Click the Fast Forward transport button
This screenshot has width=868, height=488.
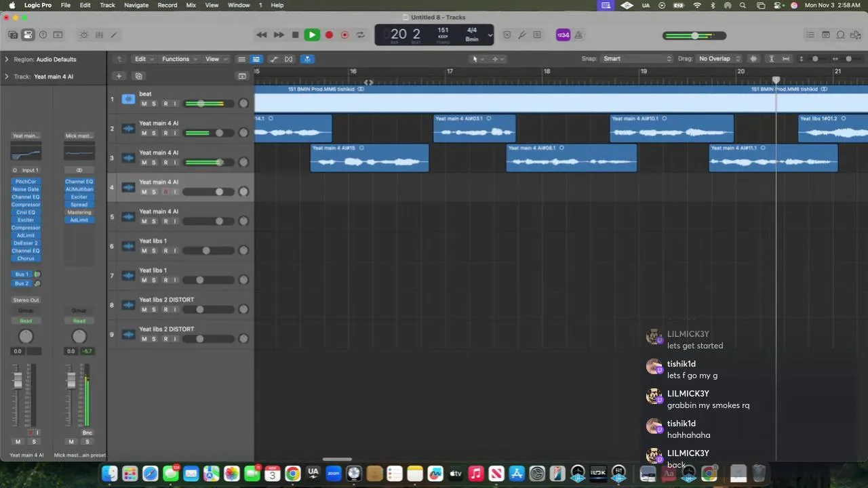point(279,35)
